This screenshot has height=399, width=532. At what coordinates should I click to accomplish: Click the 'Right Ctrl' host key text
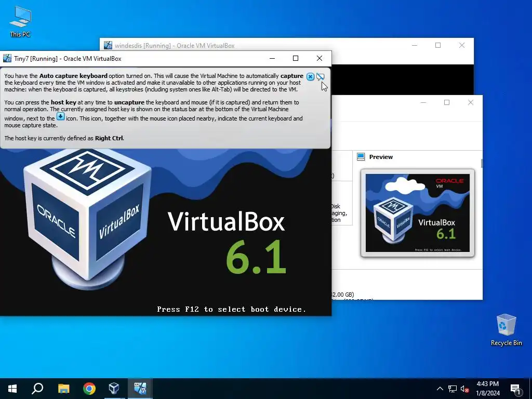(x=109, y=138)
